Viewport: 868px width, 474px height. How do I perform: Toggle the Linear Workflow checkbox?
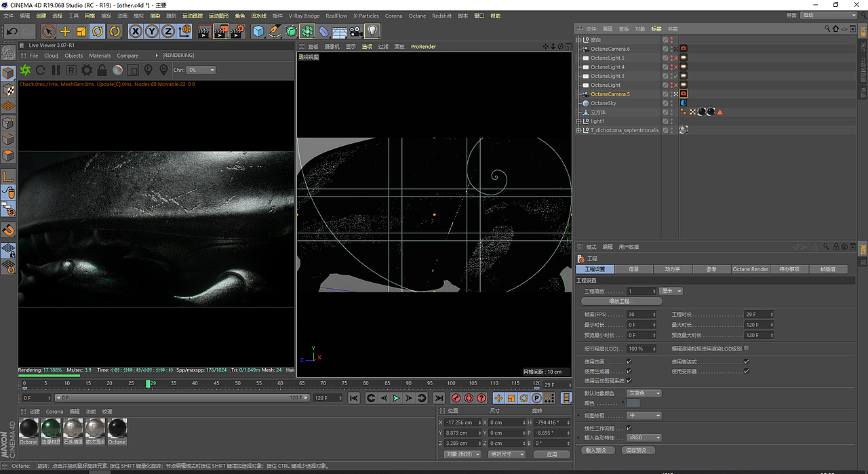[629, 429]
